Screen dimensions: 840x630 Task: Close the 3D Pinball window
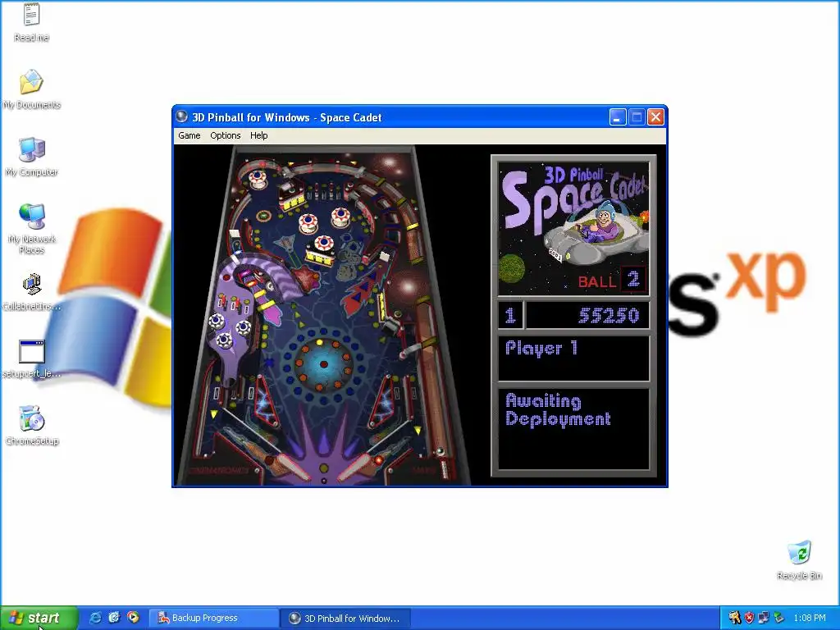tap(655, 116)
